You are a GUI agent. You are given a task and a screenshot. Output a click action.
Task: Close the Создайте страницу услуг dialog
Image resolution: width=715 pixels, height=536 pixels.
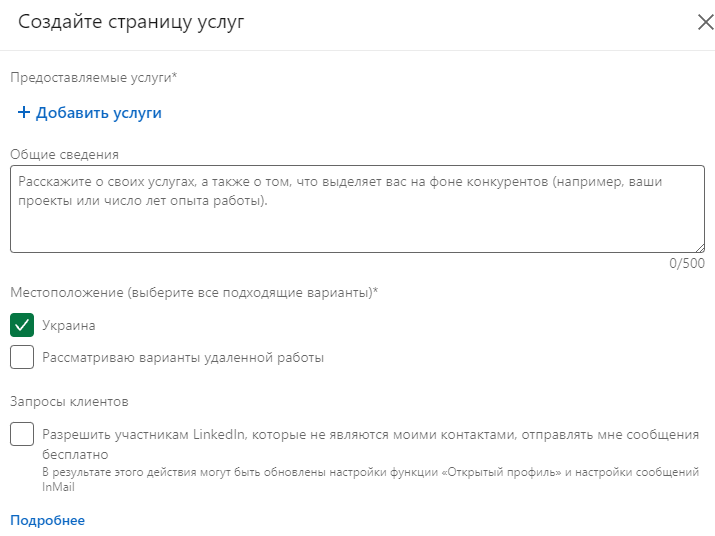(x=705, y=23)
